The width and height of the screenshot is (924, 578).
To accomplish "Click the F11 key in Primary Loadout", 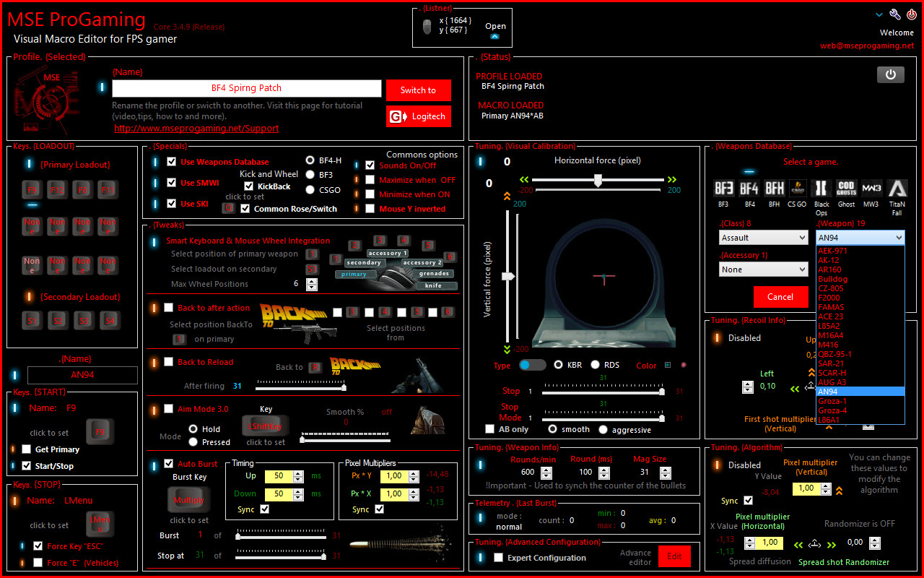I will [108, 191].
